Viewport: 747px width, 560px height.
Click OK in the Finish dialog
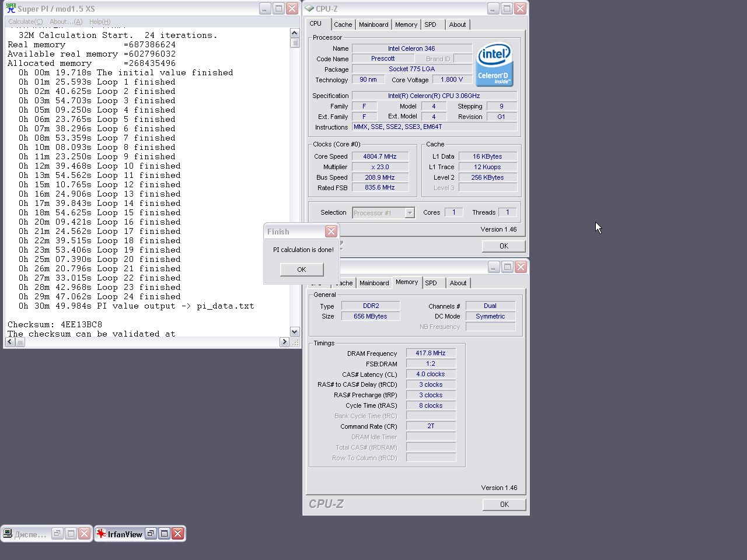click(x=302, y=269)
